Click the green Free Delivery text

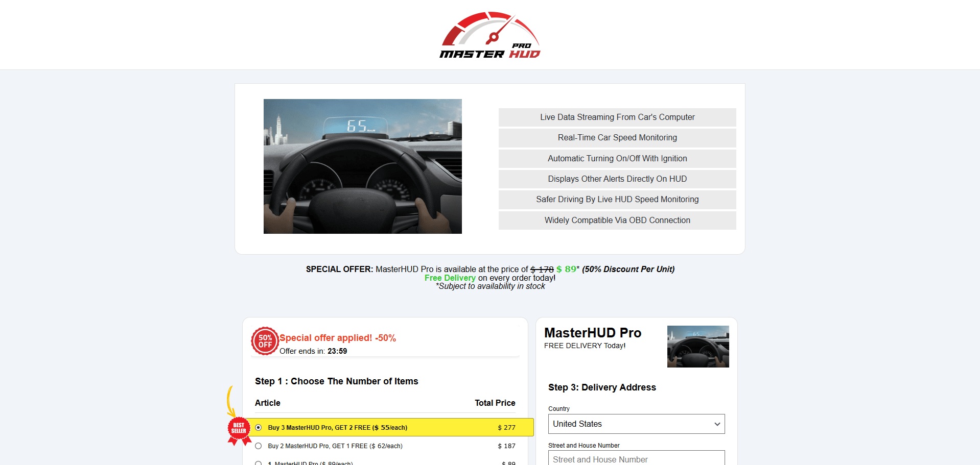coord(450,278)
